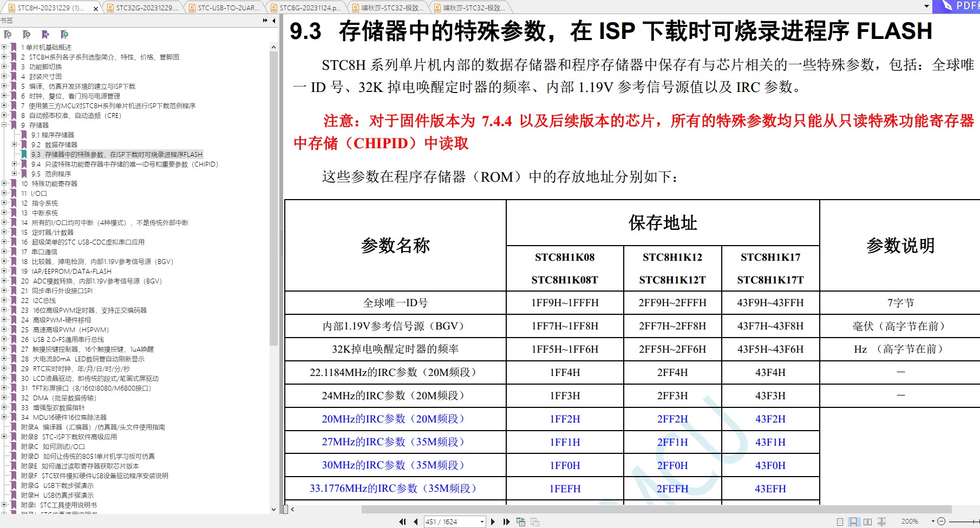Open the STC-USB-TO-2UART tab
Image resolution: width=980 pixels, height=528 pixels.
click(225, 8)
